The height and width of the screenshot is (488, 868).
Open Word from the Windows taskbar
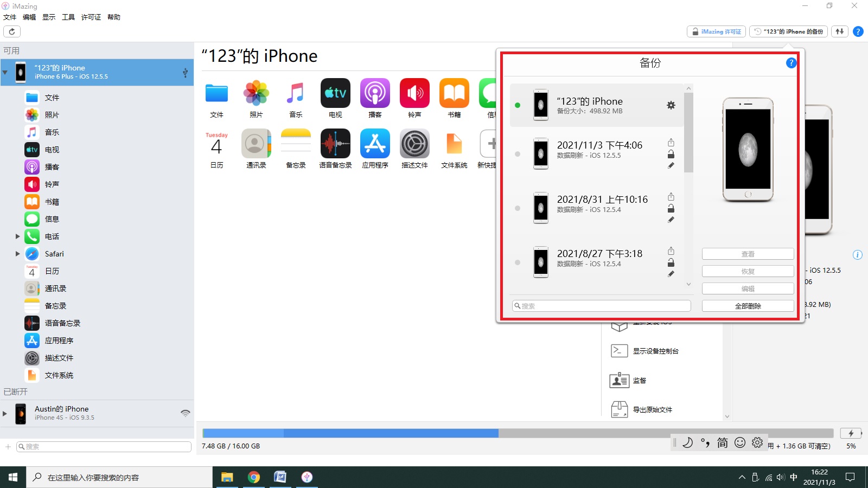click(x=280, y=477)
